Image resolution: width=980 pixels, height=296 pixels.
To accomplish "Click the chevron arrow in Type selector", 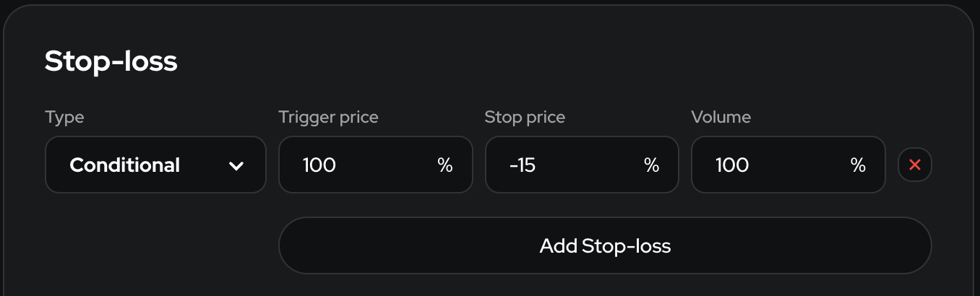I will tap(236, 166).
